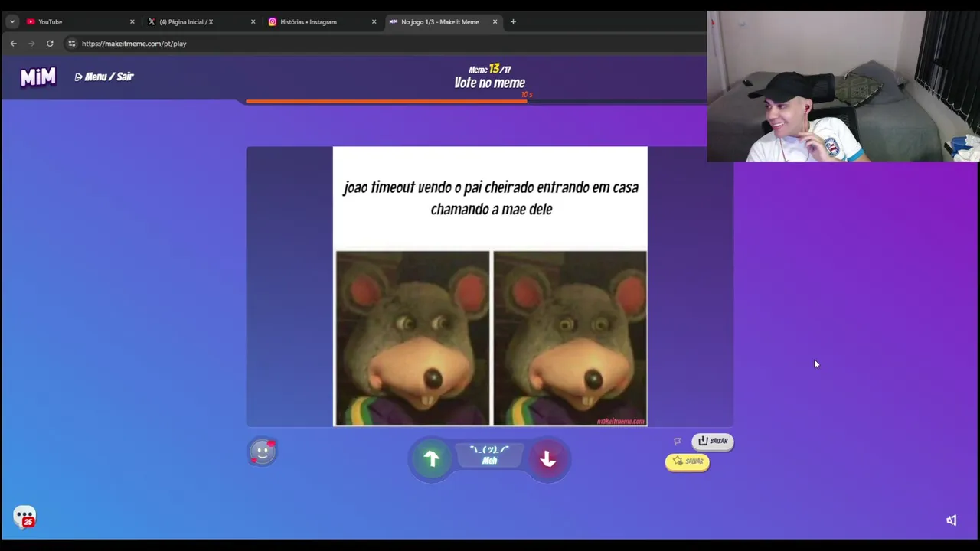Click the meme caption text
Image resolution: width=980 pixels, height=551 pixels.
(x=490, y=197)
